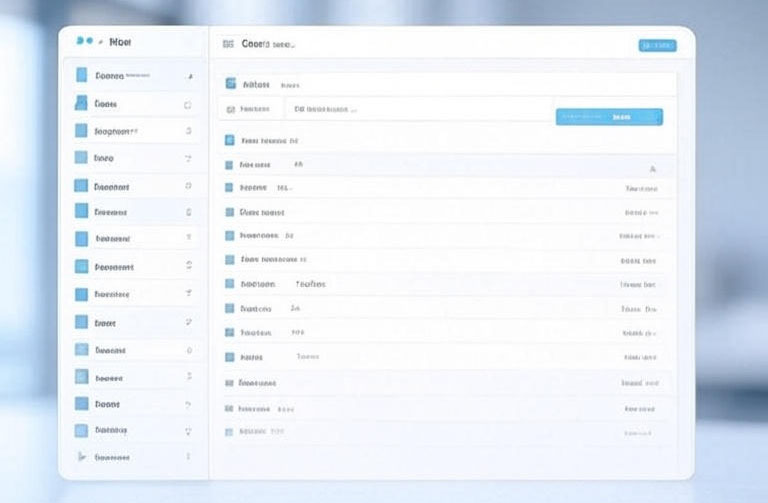Click the sort caret at the list header's right
Viewport: 768px width, 503px height.
coord(652,168)
